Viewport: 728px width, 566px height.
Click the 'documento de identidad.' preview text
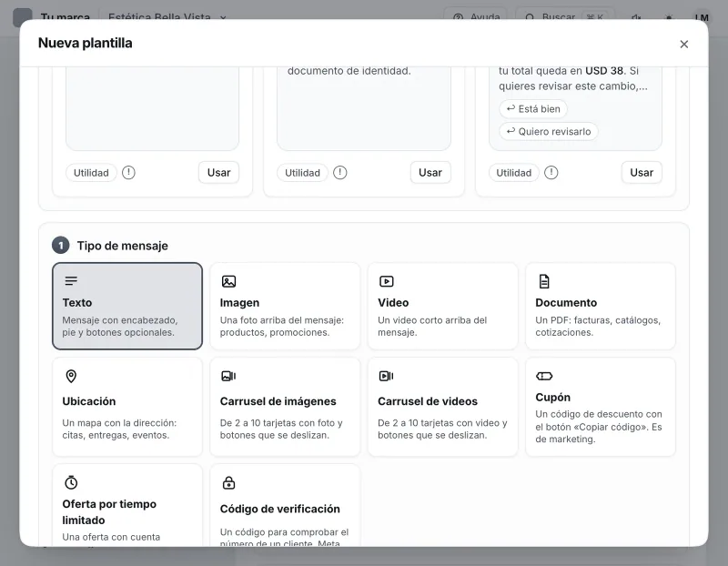[x=349, y=71]
